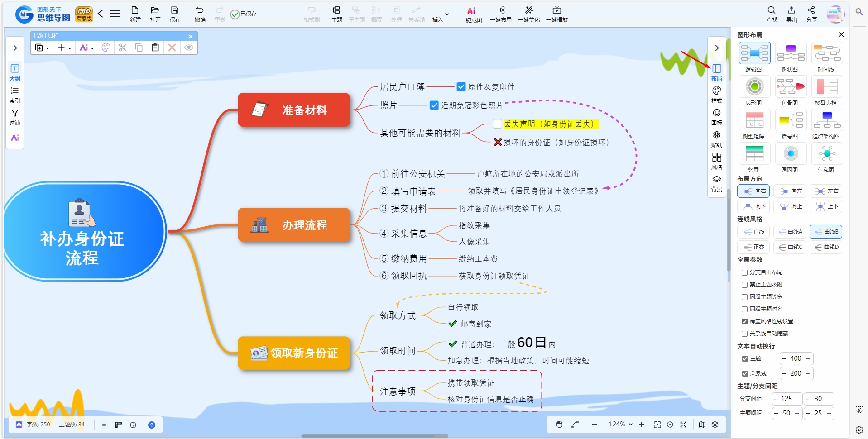
Task: Open the 图标 icon panel
Action: coord(717,117)
